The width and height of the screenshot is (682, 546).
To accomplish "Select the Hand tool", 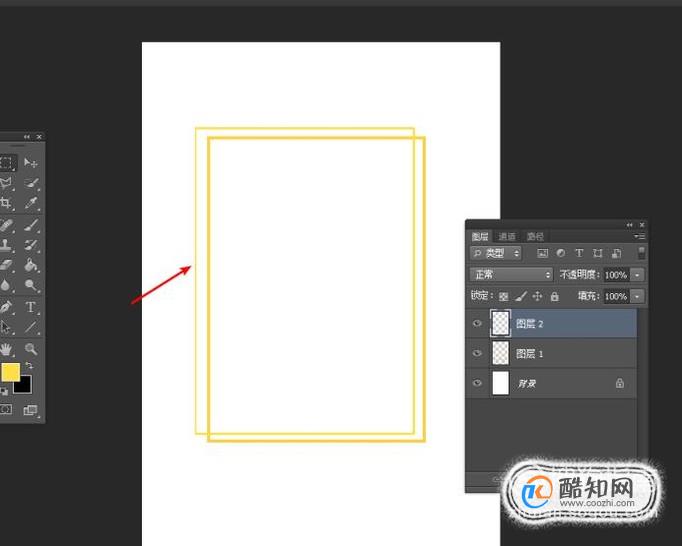I will click(6, 349).
